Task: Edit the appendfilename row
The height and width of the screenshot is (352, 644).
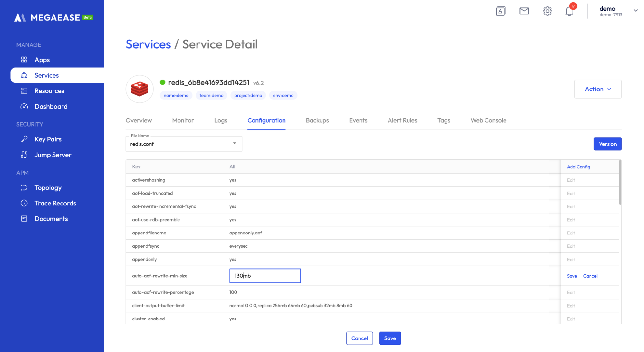Action: point(571,233)
